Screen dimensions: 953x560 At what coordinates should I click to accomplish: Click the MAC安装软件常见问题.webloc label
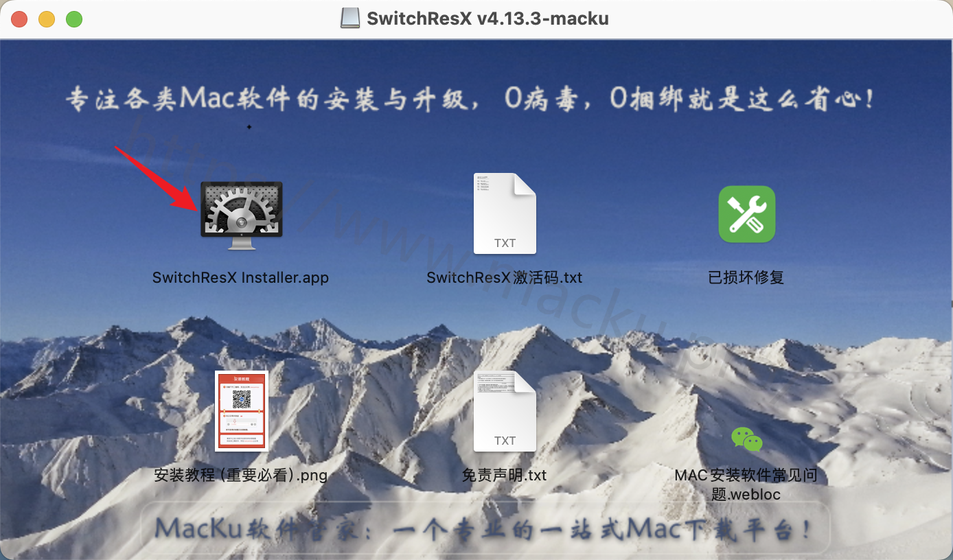pyautogui.click(x=746, y=484)
